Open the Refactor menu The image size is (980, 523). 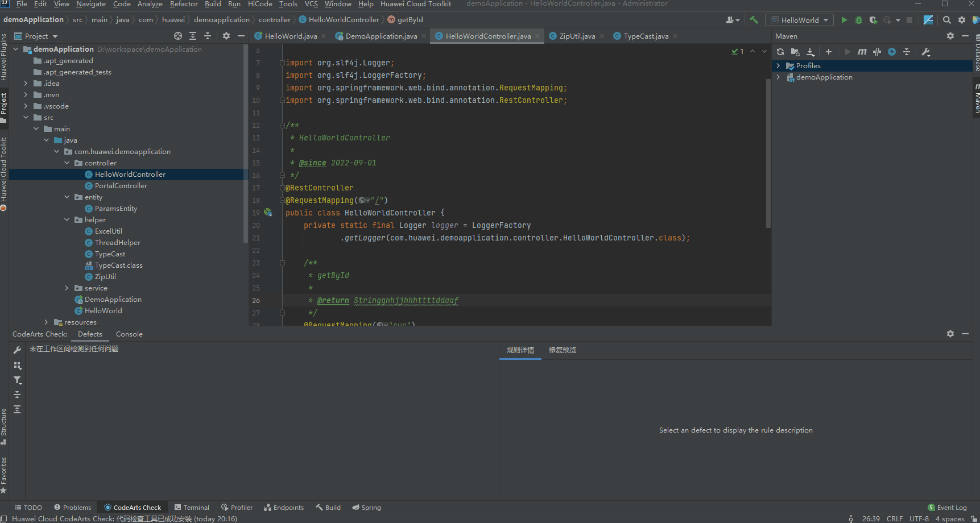[184, 4]
